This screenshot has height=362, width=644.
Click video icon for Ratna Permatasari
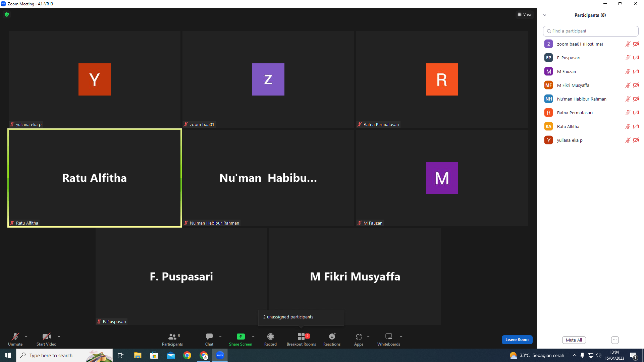tap(636, 113)
